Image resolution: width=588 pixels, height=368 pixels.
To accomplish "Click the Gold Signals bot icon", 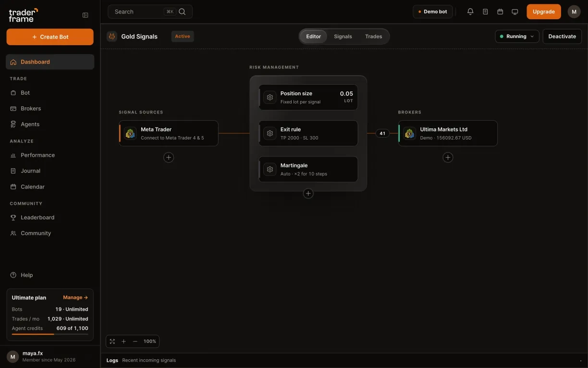I will point(112,36).
